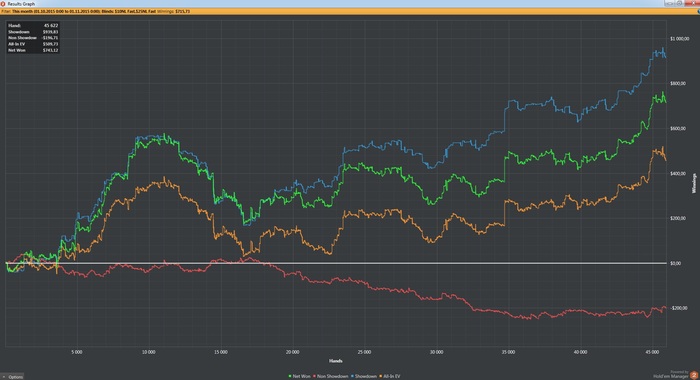
Task: Click the 25 000 hands axis tick
Action: click(x=364, y=352)
